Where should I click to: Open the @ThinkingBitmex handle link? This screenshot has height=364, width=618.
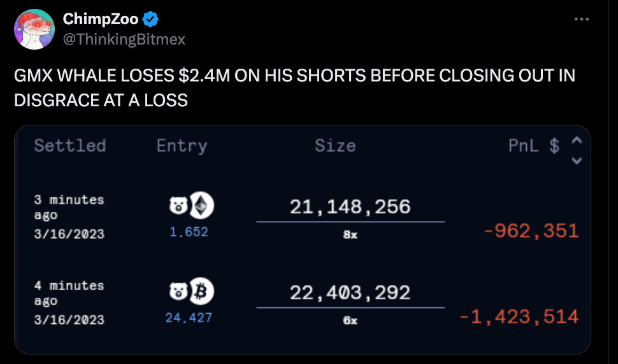point(124,39)
